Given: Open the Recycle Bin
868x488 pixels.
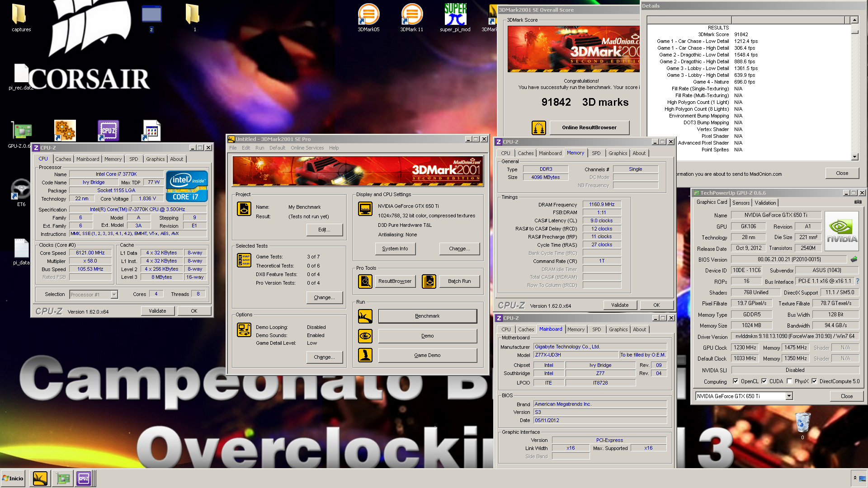Looking at the screenshot, I should 802,426.
